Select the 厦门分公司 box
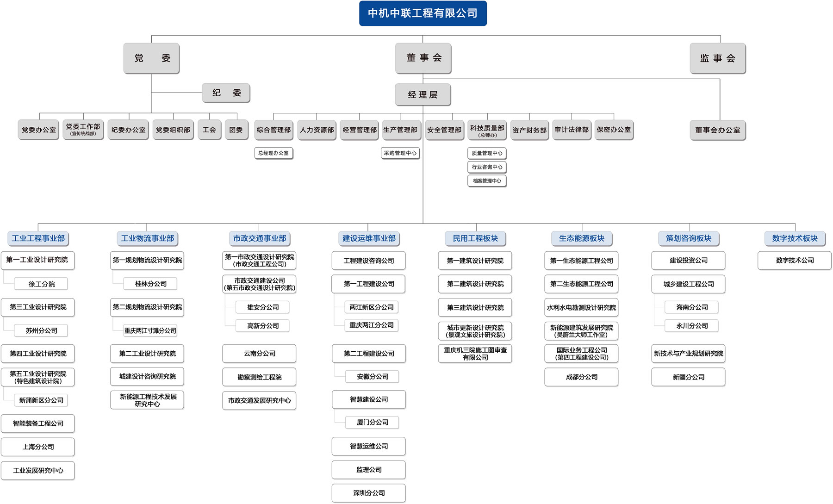The height and width of the screenshot is (504, 833). coord(372,423)
